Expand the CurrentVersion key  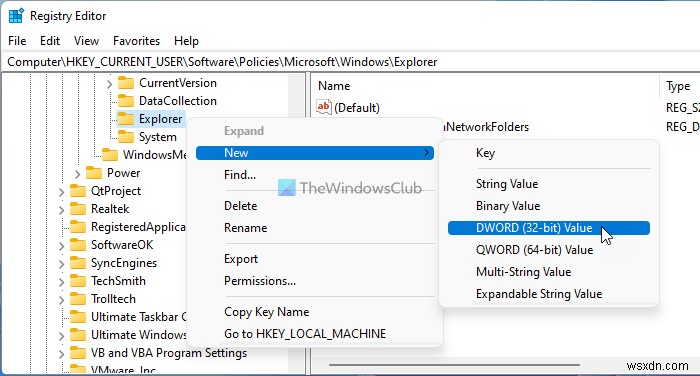pos(109,84)
